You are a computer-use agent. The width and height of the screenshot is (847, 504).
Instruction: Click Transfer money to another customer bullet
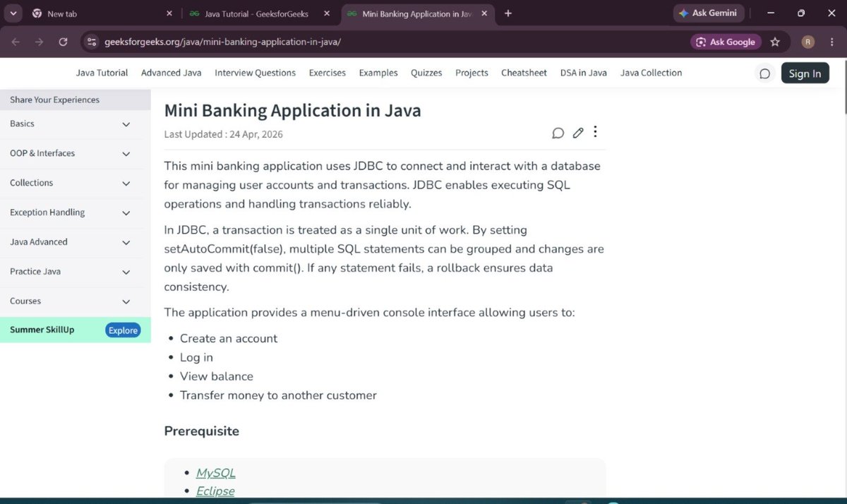[x=278, y=395]
